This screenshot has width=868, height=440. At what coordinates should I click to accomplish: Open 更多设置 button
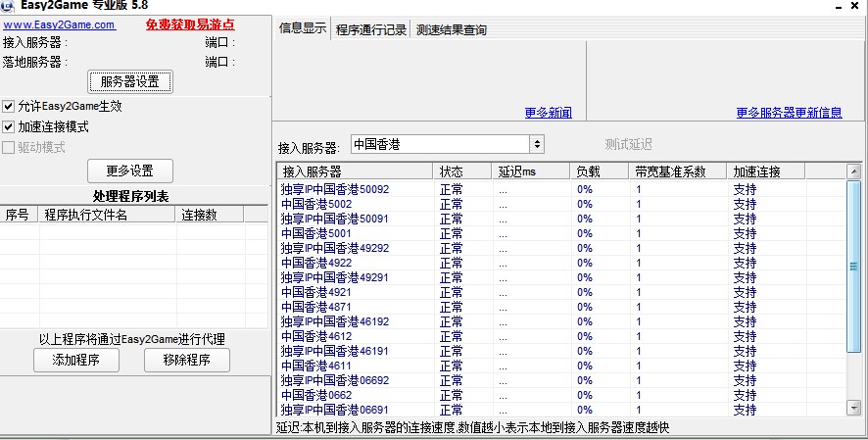pyautogui.click(x=130, y=171)
